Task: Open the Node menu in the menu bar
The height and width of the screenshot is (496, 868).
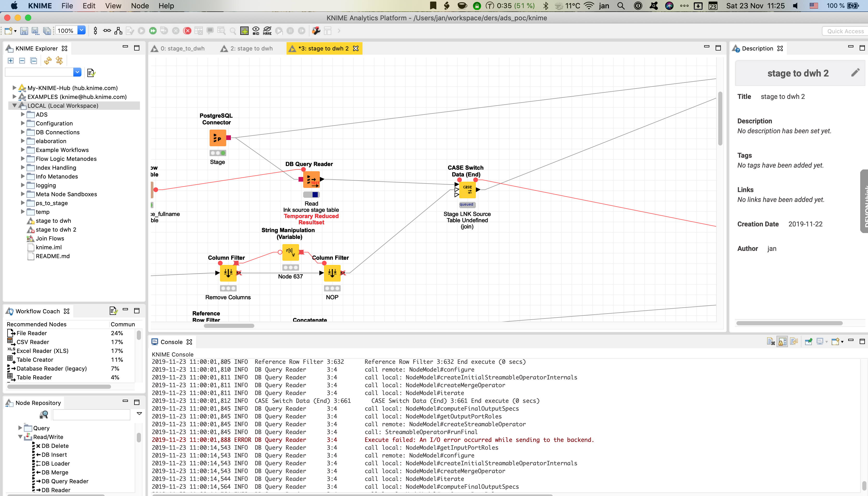Action: coord(140,6)
